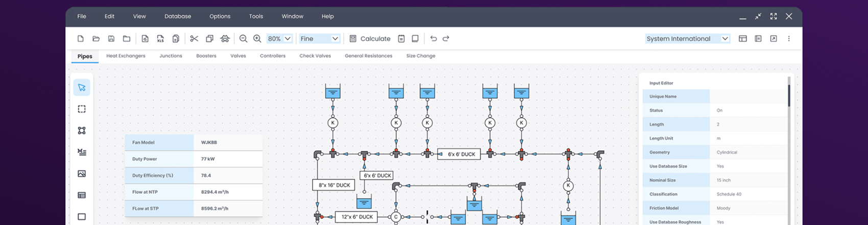Click the tablet panel icon in the toolbar
This screenshot has width=868, height=225.
pyautogui.click(x=415, y=38)
